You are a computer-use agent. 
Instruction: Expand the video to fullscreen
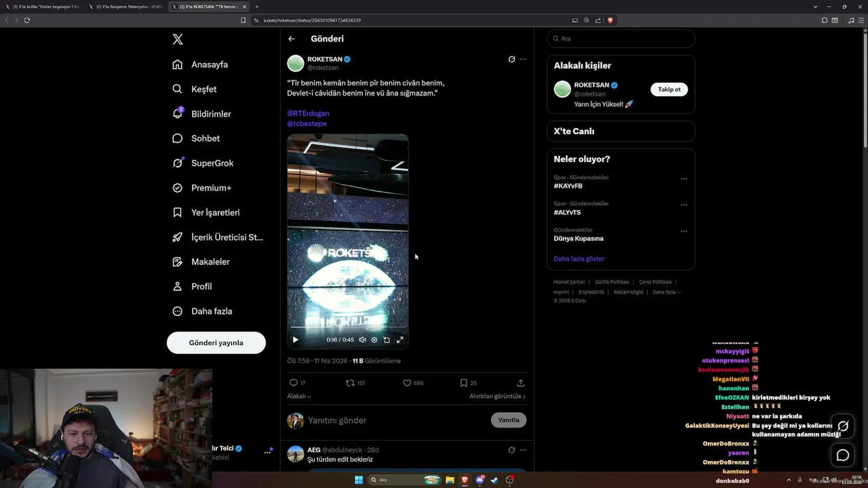[400, 340]
